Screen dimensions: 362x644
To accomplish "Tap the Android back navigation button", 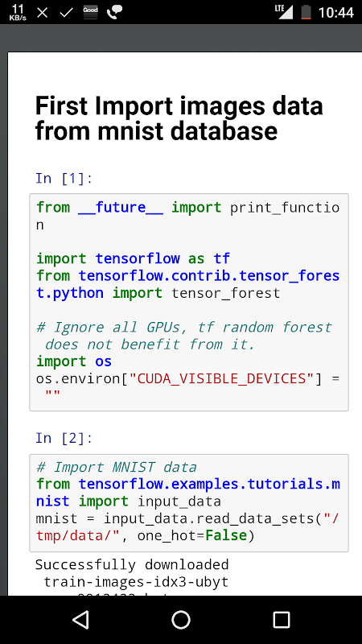I will coord(81,620).
